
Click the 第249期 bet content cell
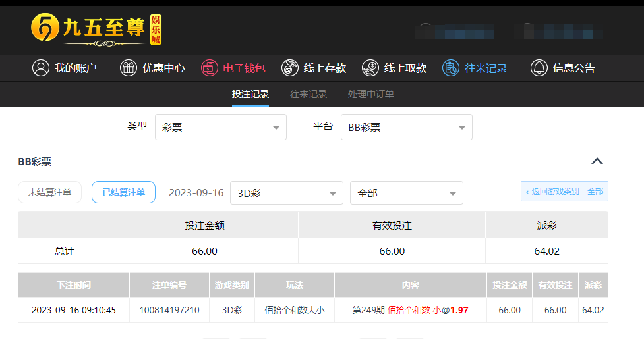pos(410,310)
